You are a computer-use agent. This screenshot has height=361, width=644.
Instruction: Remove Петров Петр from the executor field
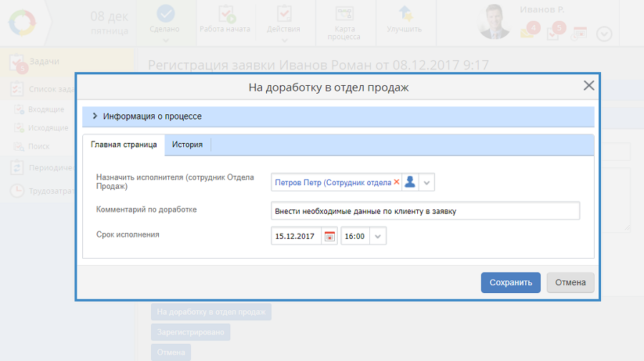396,182
